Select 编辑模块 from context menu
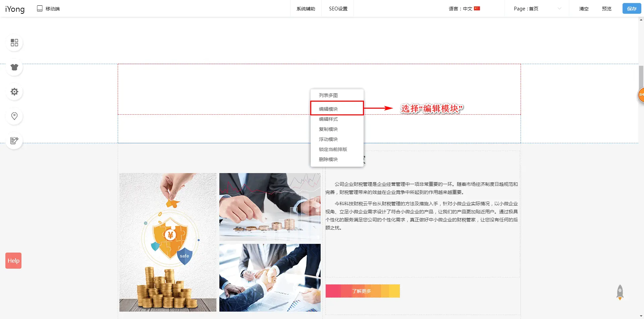 coord(328,109)
